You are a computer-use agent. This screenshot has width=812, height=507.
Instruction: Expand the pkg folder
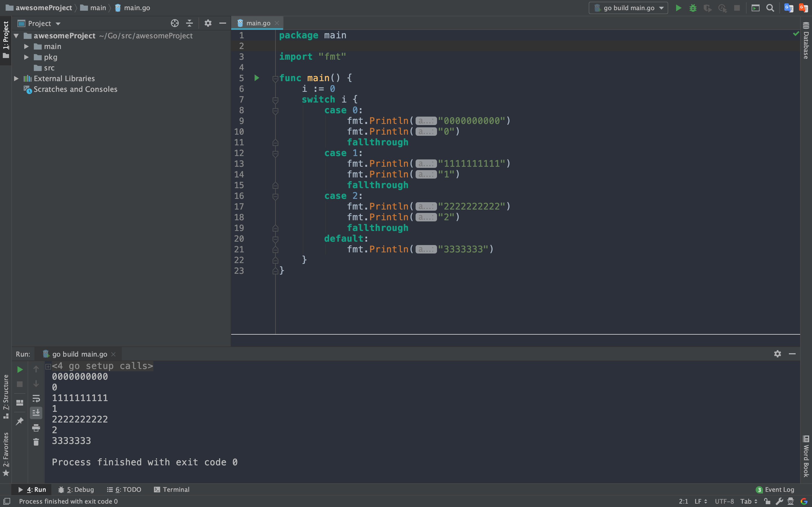[x=26, y=57]
